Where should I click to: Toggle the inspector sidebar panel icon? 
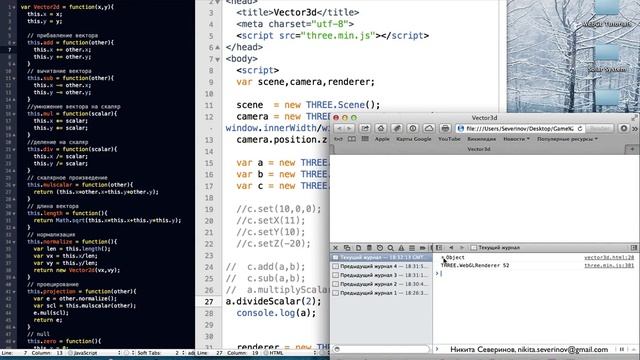coord(439,248)
